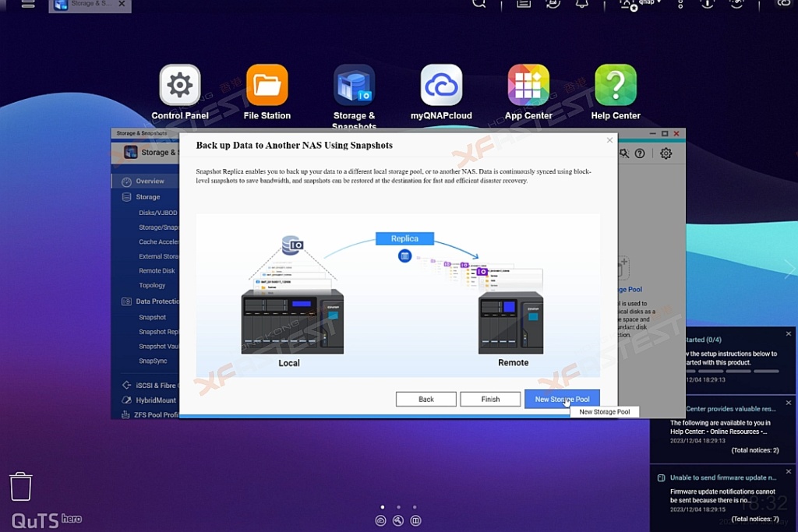Open the myQNAPcloud desktop icon

point(441,86)
